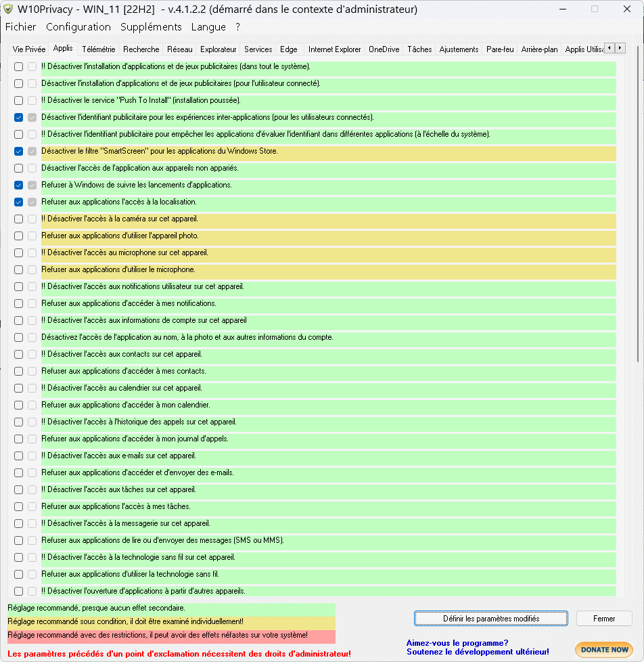
Task: Click Soutenez le développement ultérieur link
Action: [x=478, y=652]
